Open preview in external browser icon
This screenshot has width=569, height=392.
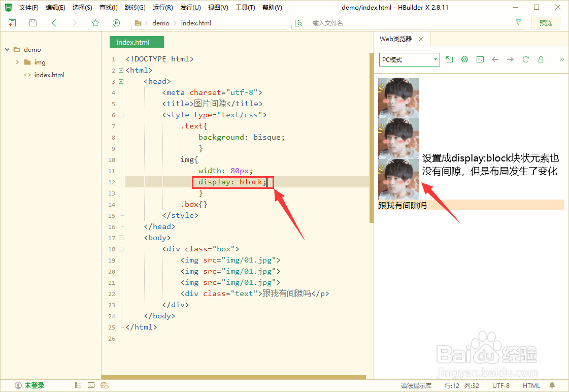pyautogui.click(x=449, y=59)
